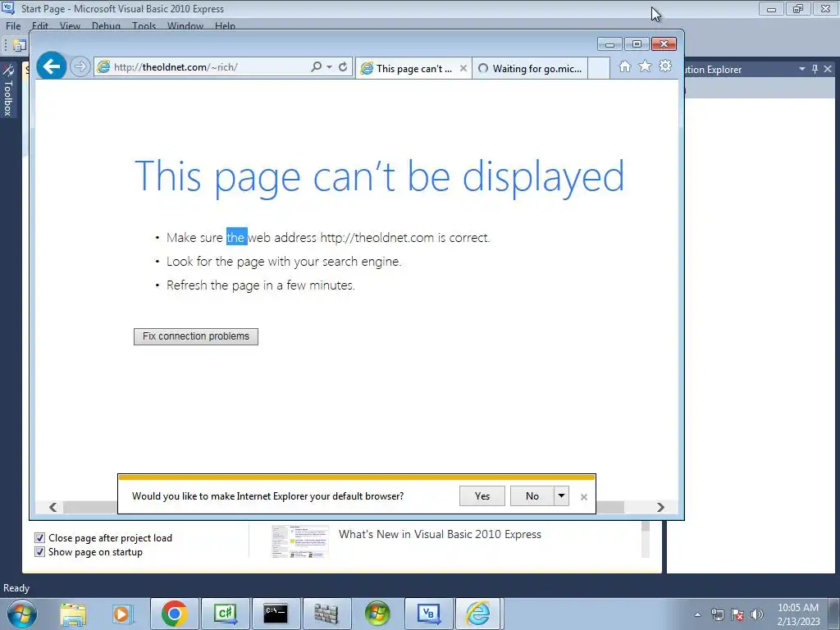Click the taskbar clock showing 10:05 AM

click(798, 614)
